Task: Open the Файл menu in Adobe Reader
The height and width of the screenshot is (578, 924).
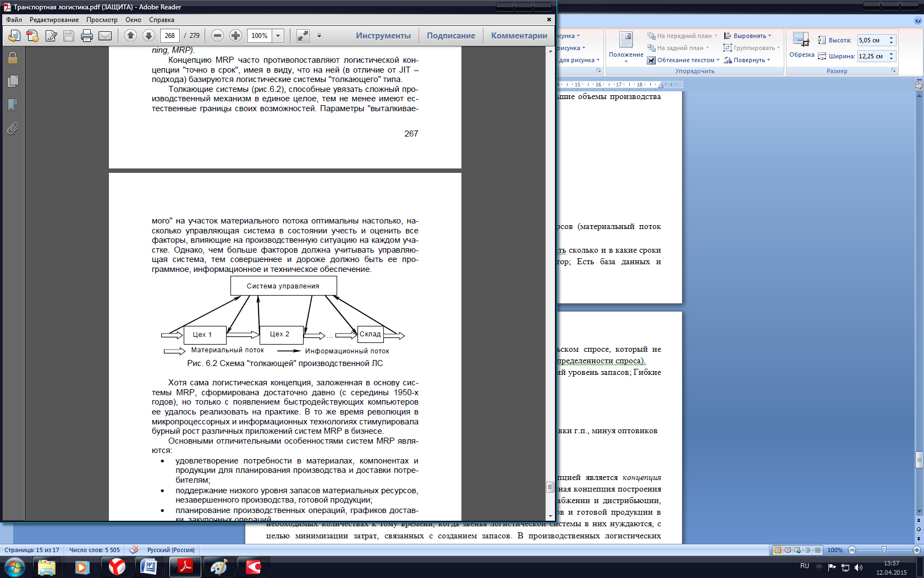Action: 14,20
